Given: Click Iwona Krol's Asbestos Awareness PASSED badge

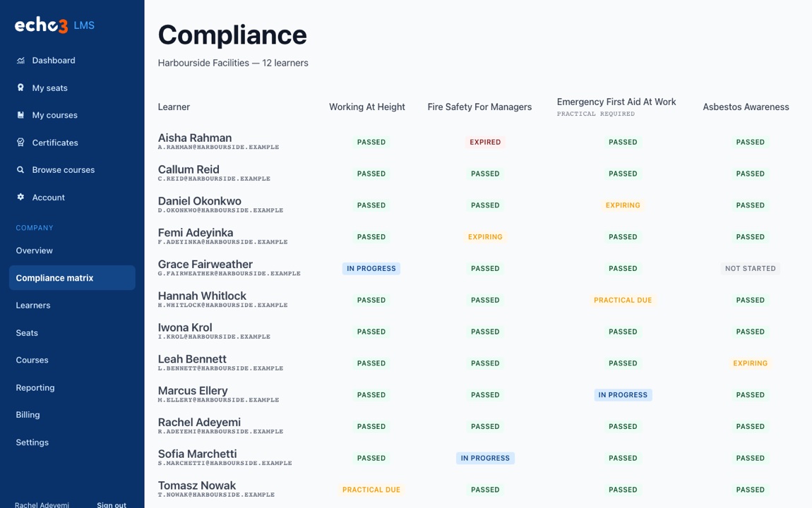Looking at the screenshot, I should pyautogui.click(x=751, y=332).
